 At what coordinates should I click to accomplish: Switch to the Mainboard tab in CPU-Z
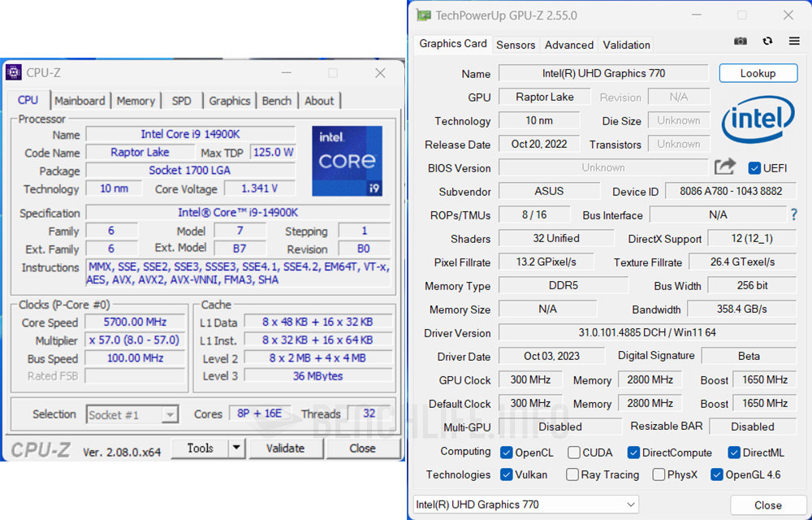[80, 101]
